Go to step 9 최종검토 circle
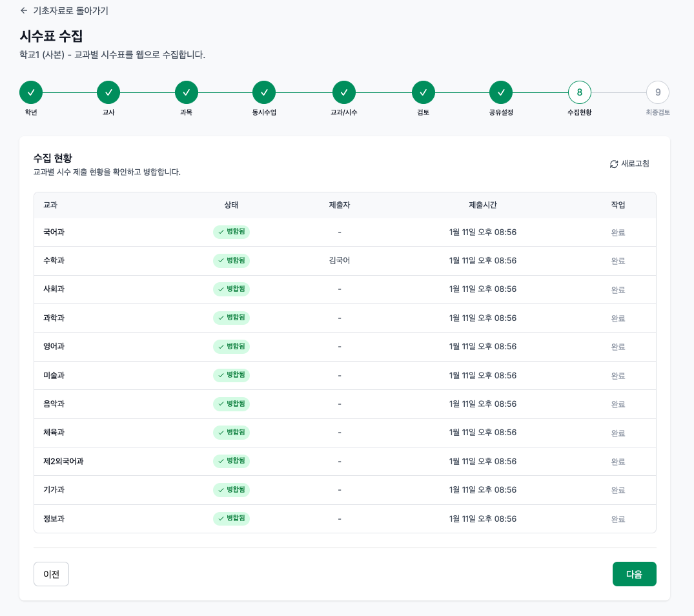This screenshot has height=616, width=694. click(x=658, y=92)
